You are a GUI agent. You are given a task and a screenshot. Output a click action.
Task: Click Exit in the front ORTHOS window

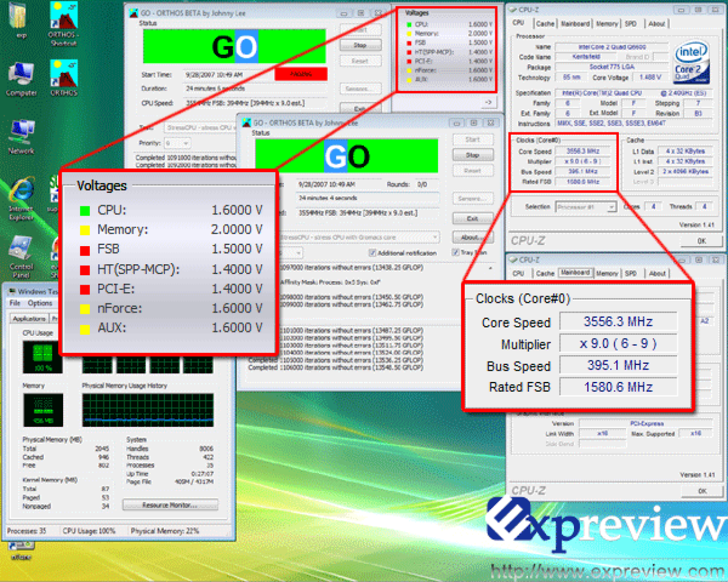point(473,219)
